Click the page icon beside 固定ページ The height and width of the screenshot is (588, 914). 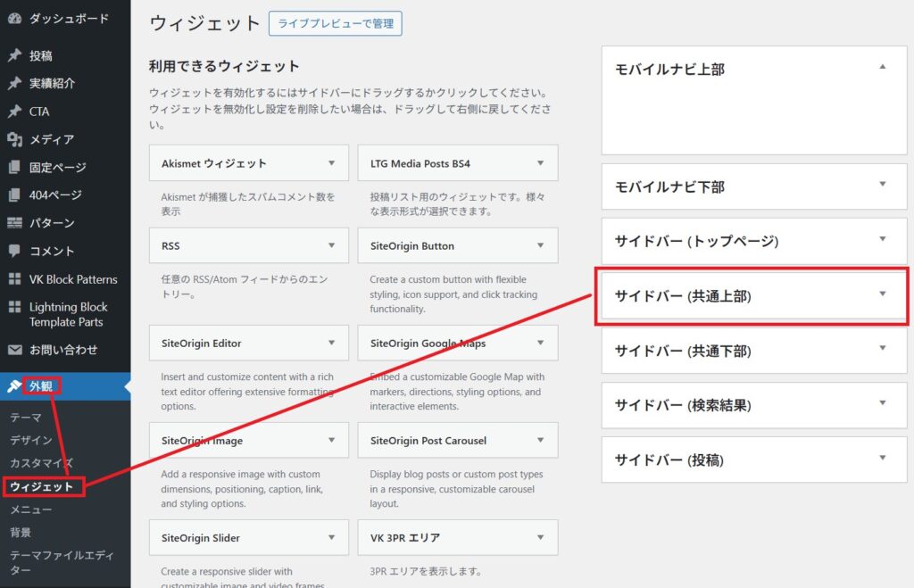point(14,167)
